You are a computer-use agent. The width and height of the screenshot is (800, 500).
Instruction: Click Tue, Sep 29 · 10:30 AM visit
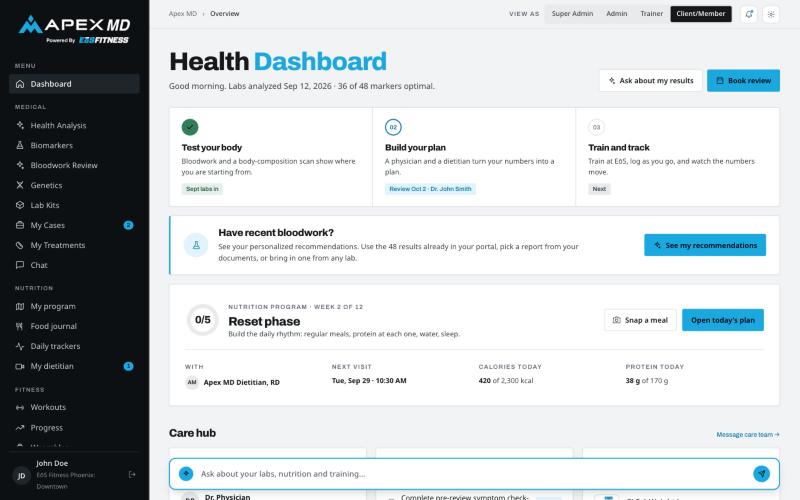coord(369,381)
